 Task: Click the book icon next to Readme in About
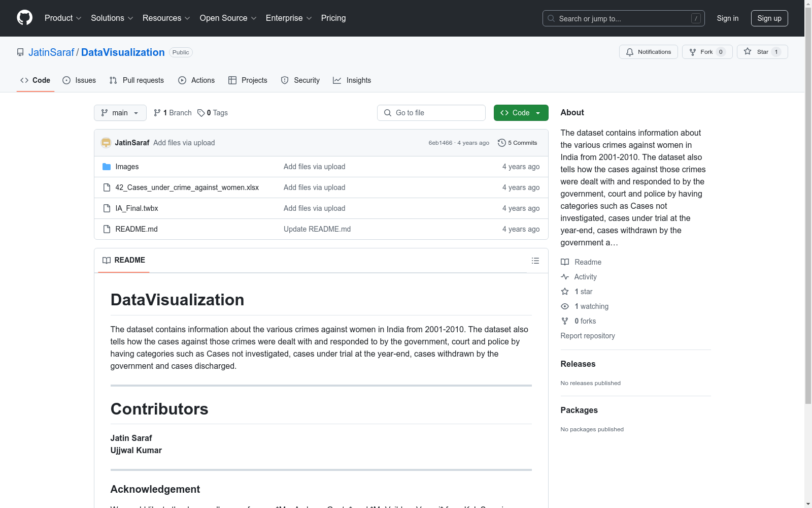(x=565, y=262)
